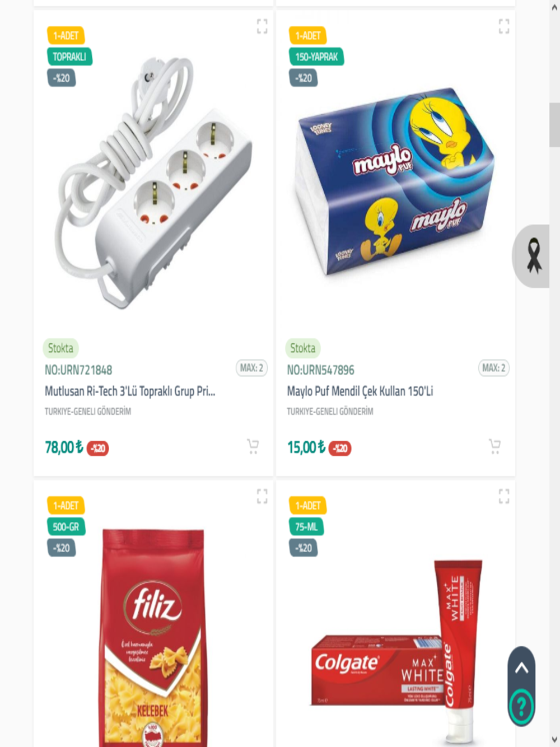Open Mutlusan Ri-Tech 3'Lü Topraklı product link

point(130,391)
